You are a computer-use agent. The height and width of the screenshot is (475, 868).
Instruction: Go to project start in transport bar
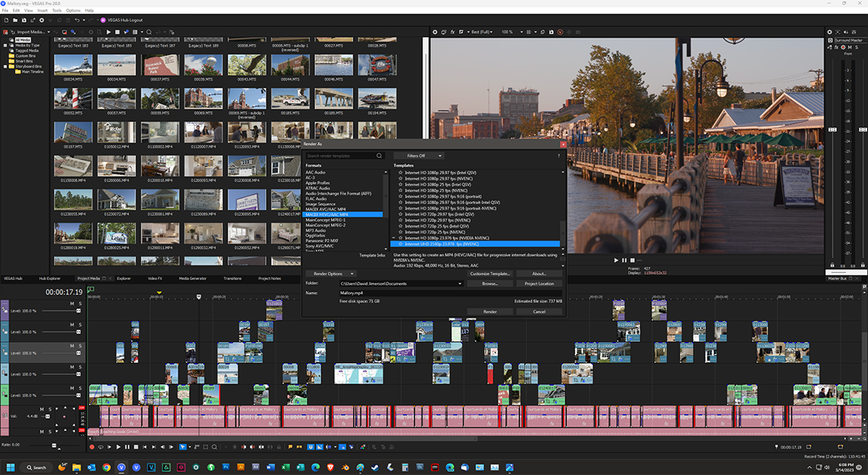(x=145, y=447)
